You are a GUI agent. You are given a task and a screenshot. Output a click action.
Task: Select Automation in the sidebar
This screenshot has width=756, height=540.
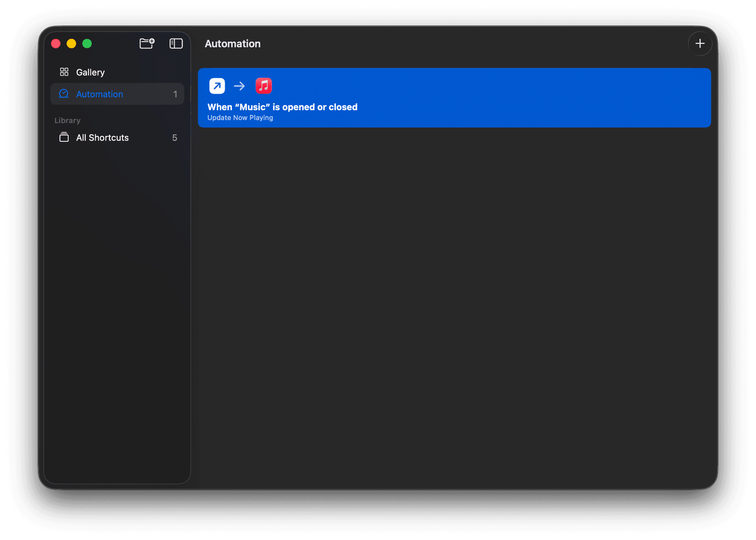point(117,94)
